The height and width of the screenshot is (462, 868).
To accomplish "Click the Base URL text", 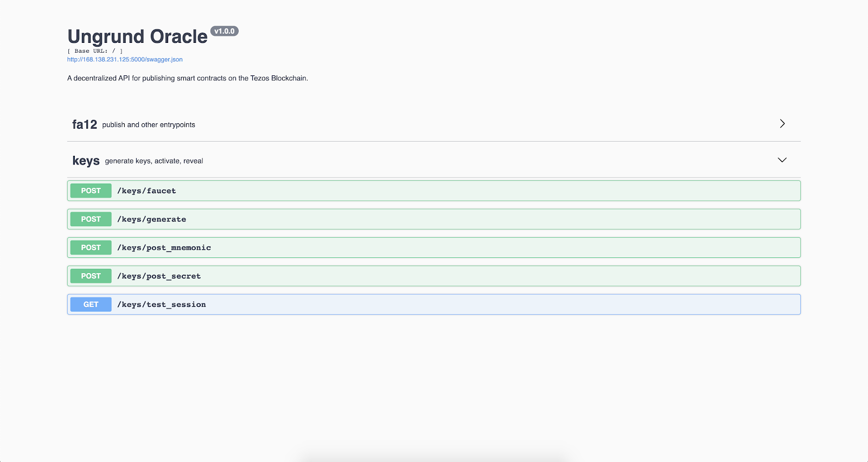I will click(x=95, y=51).
